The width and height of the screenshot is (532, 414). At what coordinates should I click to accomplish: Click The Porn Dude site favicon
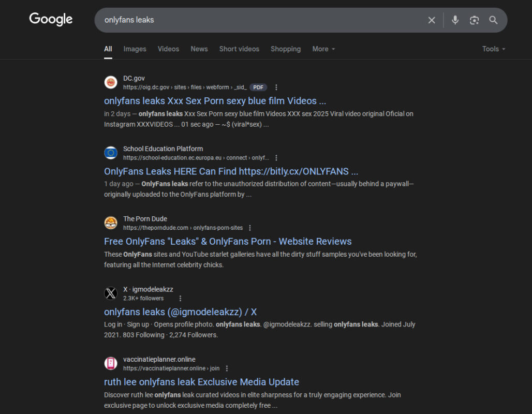[111, 223]
